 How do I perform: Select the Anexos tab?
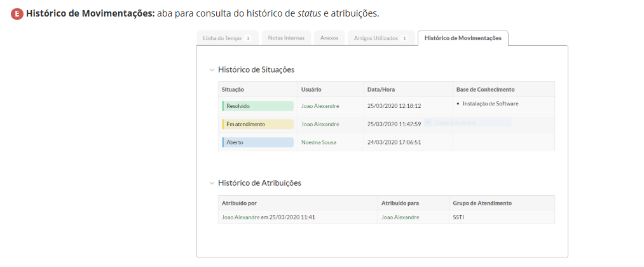coord(329,38)
